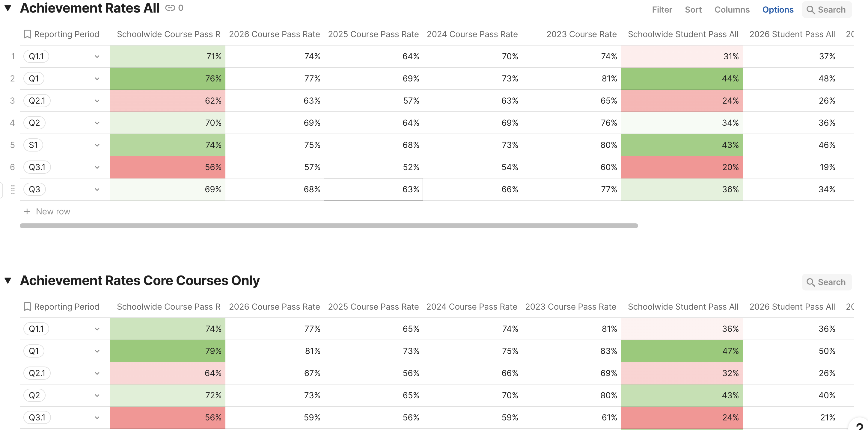Open table Options

coord(778,10)
